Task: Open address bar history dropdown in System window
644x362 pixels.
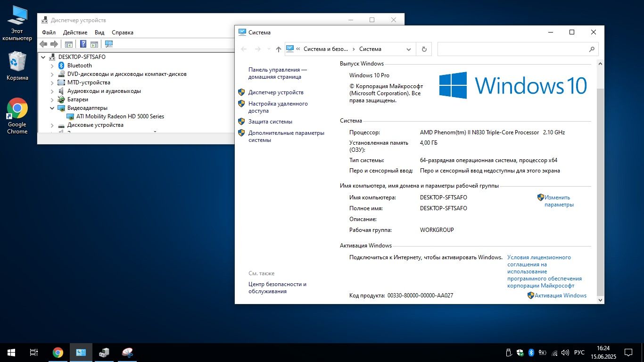Action: coord(408,49)
